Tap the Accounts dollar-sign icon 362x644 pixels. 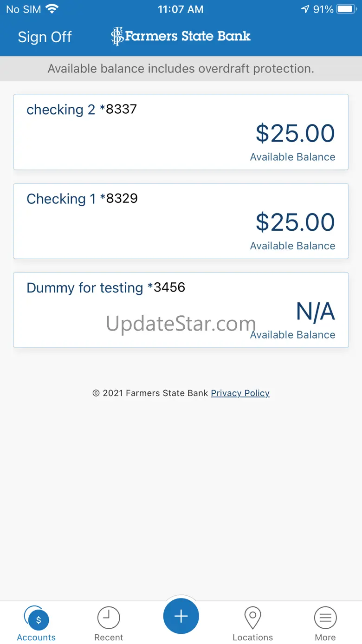(37, 619)
